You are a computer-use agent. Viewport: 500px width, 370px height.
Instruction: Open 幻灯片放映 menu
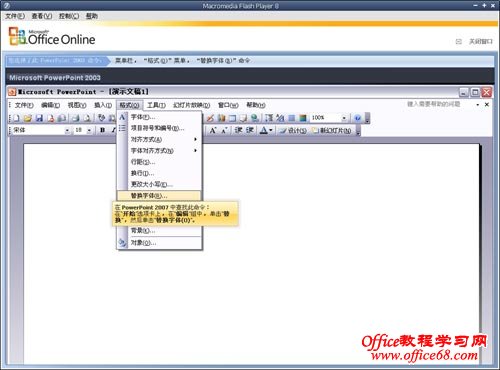pos(191,105)
